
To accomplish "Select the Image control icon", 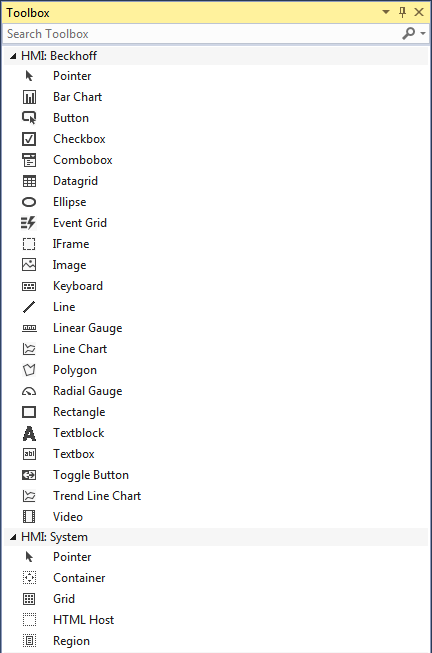I will [x=29, y=264].
